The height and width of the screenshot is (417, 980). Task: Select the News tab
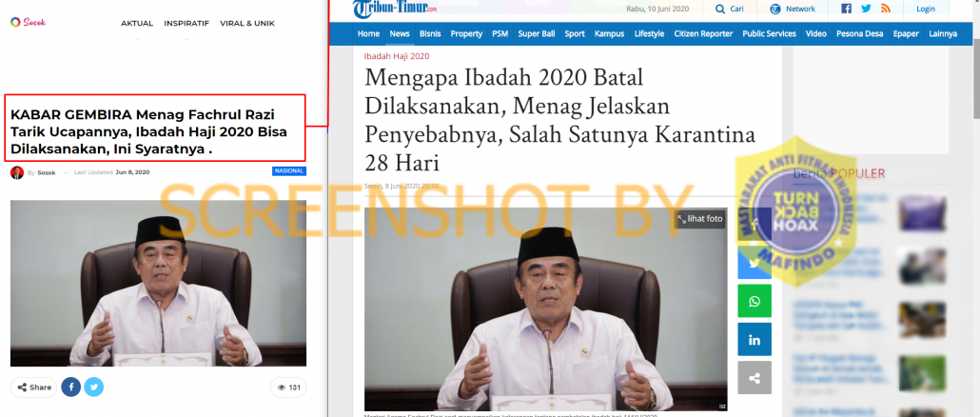(x=400, y=33)
